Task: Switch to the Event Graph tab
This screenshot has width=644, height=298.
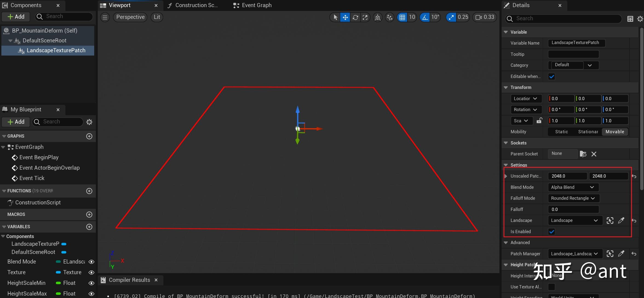Action: 252,5
